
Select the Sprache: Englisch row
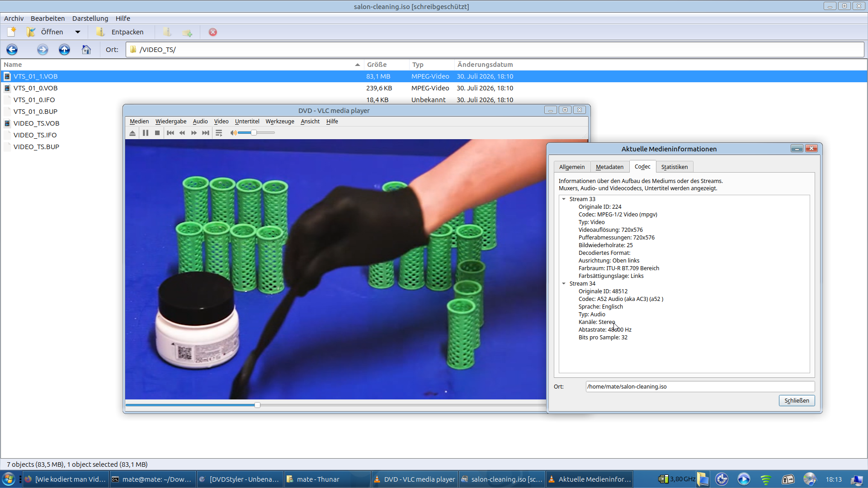[x=600, y=307]
